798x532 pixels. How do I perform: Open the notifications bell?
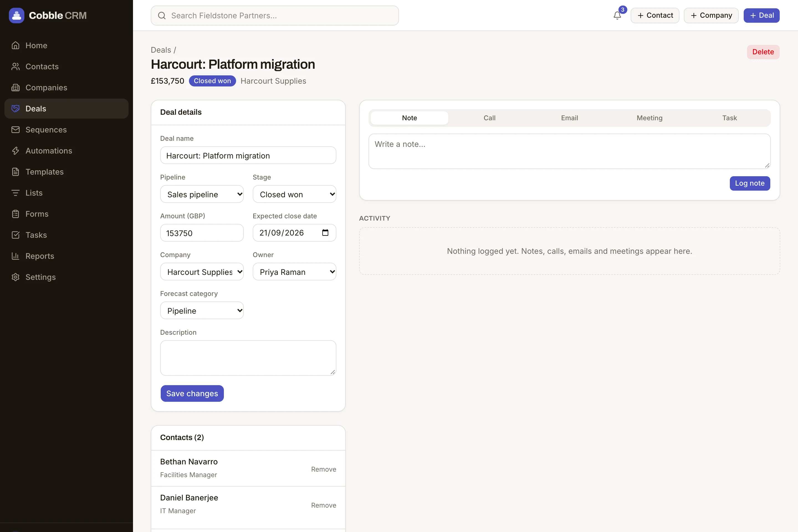coord(617,15)
